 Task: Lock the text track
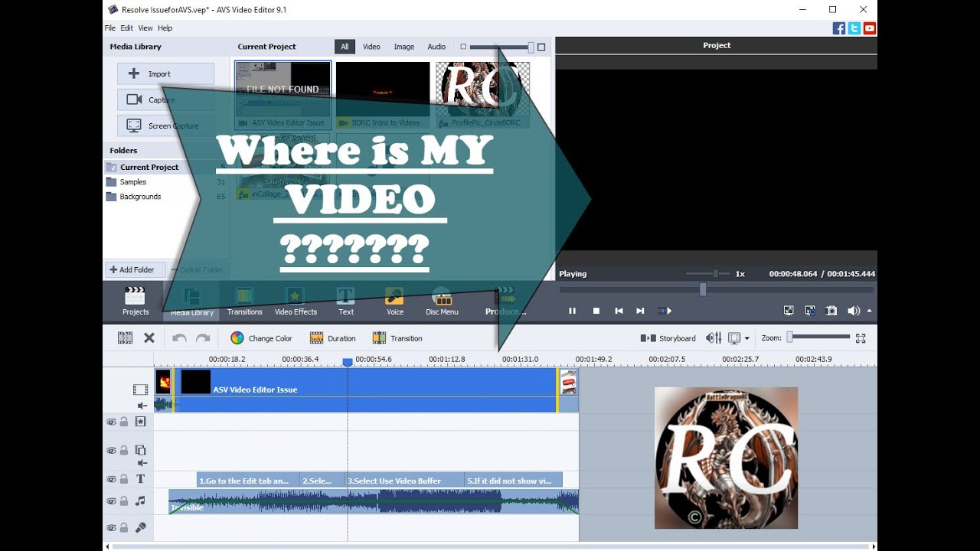[x=124, y=480]
